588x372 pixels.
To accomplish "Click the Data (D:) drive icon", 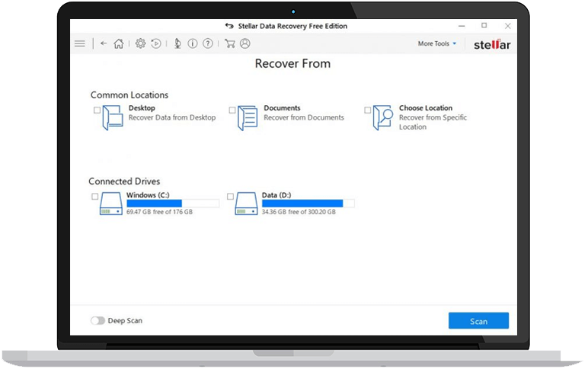I will point(246,204).
